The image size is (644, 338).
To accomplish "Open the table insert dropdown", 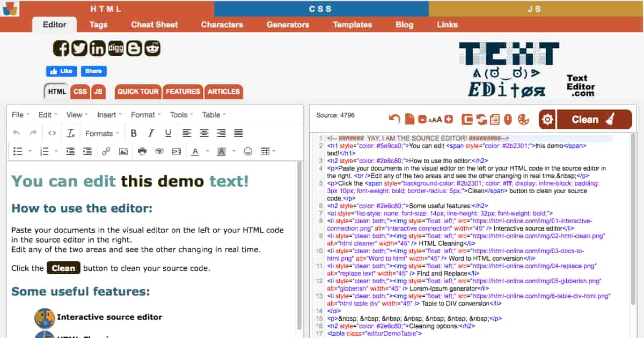I will coord(268,151).
